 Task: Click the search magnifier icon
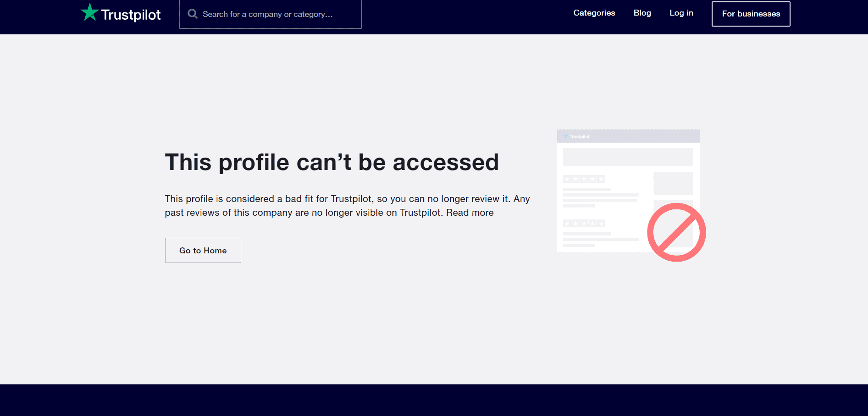pyautogui.click(x=193, y=14)
